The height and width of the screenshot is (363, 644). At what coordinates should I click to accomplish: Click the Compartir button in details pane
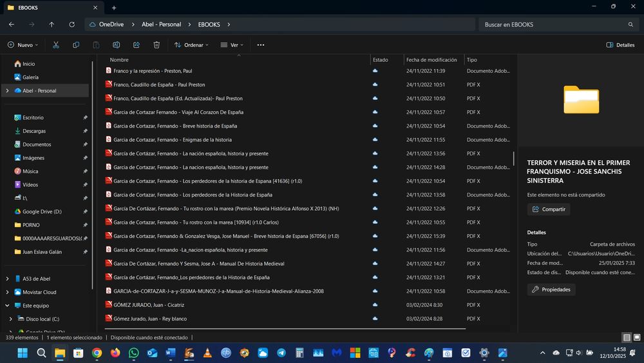tap(549, 209)
